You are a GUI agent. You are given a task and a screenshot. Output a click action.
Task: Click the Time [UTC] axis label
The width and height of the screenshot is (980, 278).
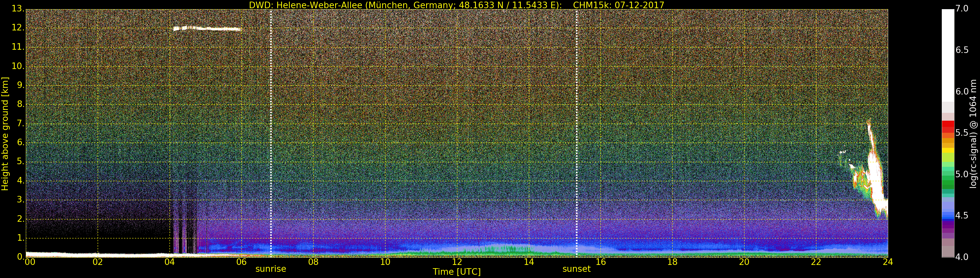[457, 272]
